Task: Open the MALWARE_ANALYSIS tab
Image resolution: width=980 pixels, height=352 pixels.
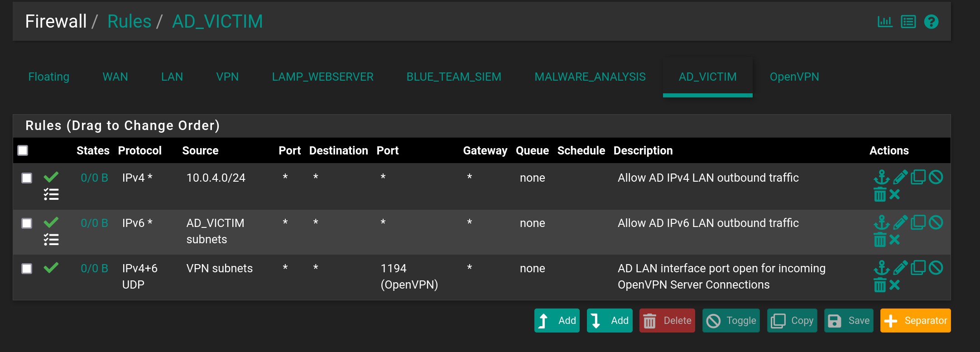Action: (x=590, y=77)
